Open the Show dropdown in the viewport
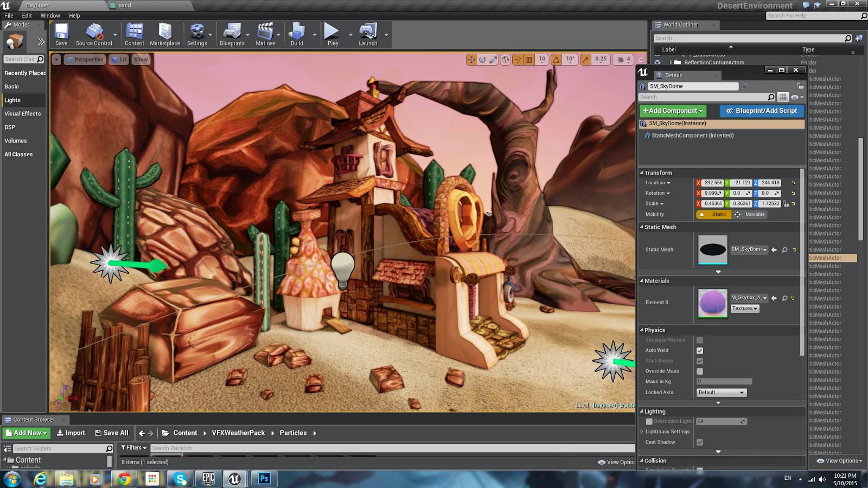The image size is (868, 488). 141,60
